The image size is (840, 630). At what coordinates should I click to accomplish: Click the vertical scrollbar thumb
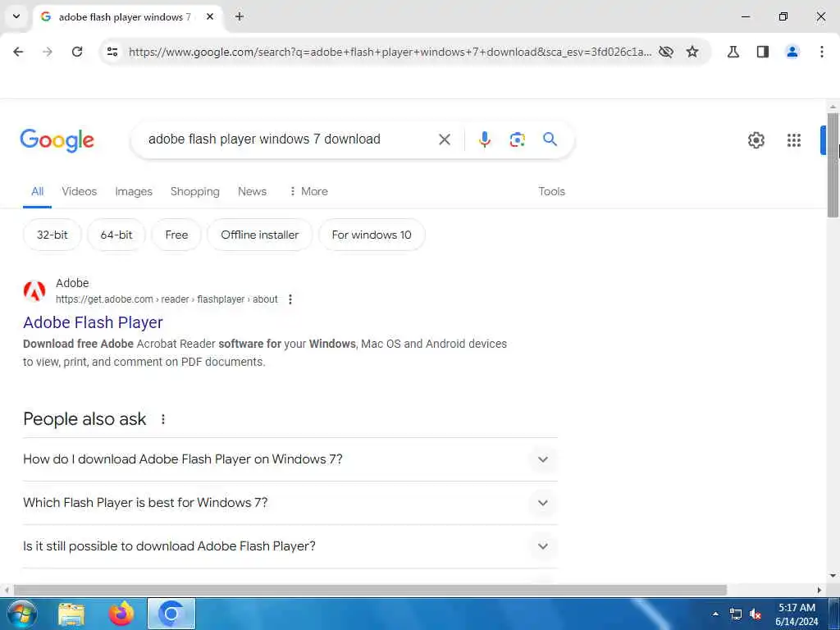(x=833, y=165)
